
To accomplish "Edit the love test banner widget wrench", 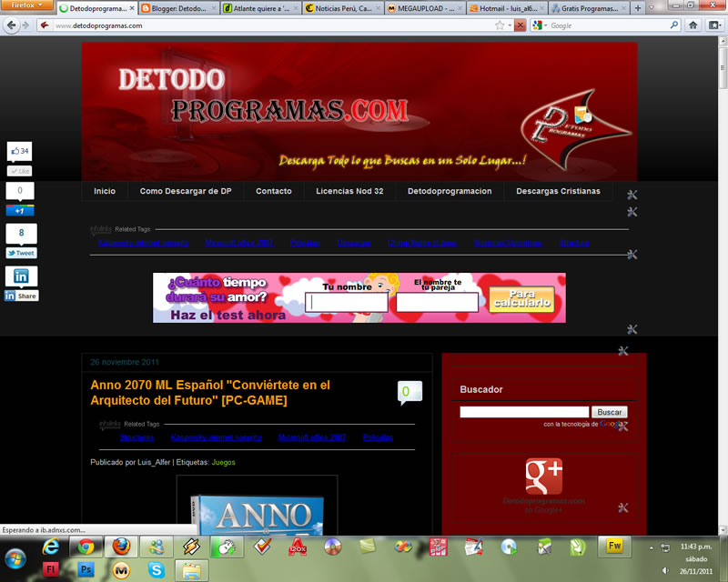I will [632, 329].
